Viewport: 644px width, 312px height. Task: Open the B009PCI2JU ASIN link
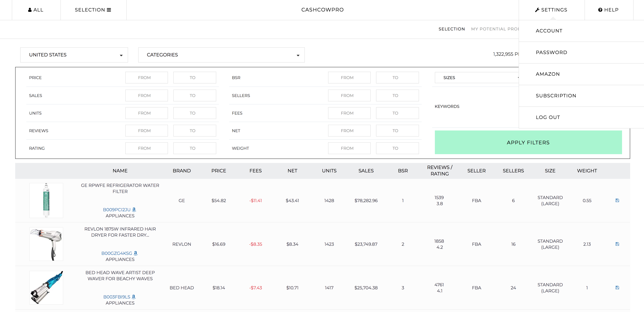pos(117,210)
